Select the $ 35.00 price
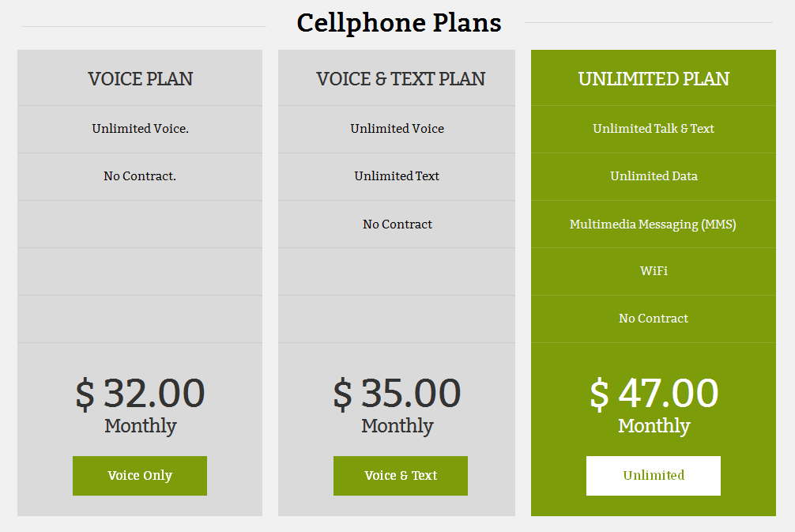 click(x=397, y=393)
